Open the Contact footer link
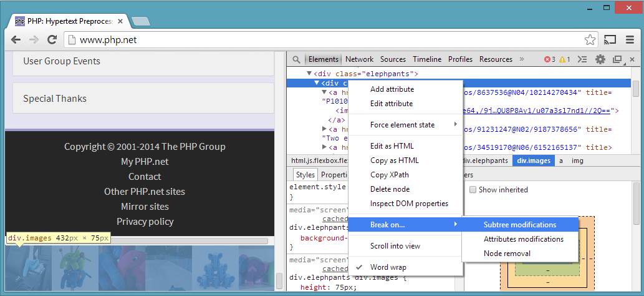 [x=145, y=177]
